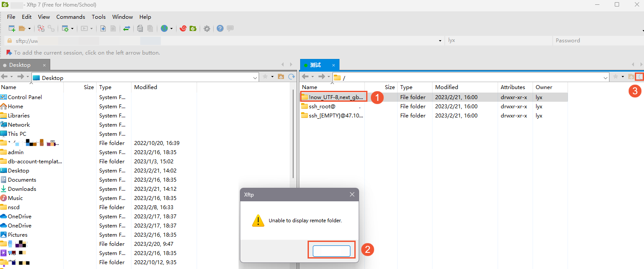
Task: Confirm the Xftp error dialog button
Action: [331, 251]
